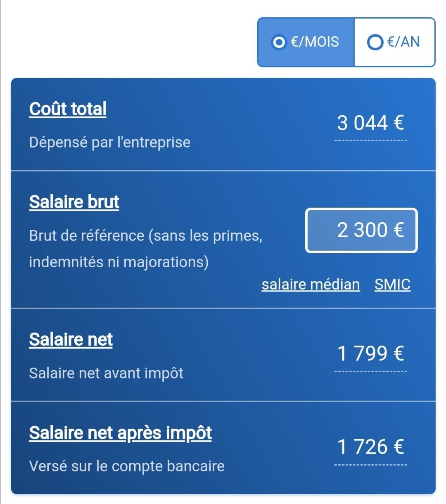446x504 pixels.
Task: Edit the 3 044 € total cost value
Action: pos(370,123)
